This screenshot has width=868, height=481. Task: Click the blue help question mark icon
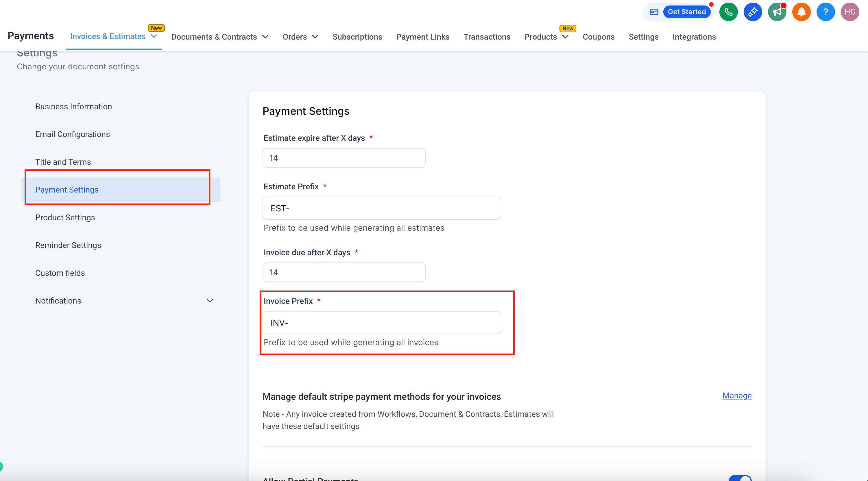click(825, 12)
